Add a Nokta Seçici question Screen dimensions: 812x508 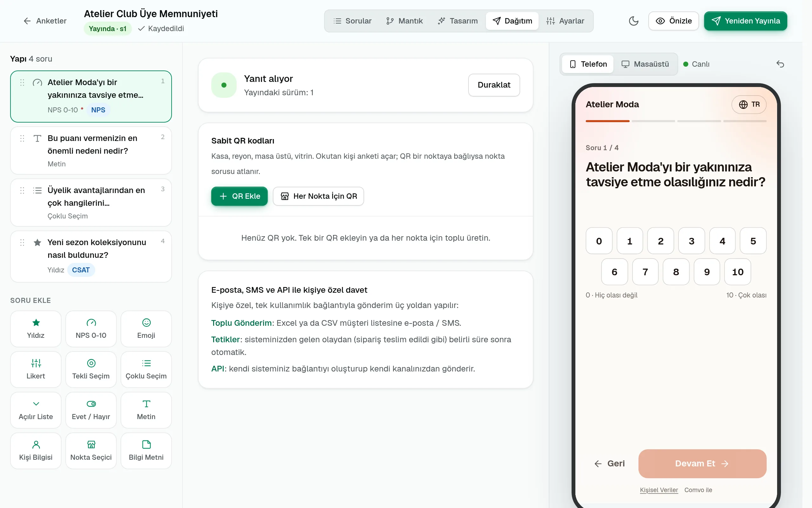(91, 451)
